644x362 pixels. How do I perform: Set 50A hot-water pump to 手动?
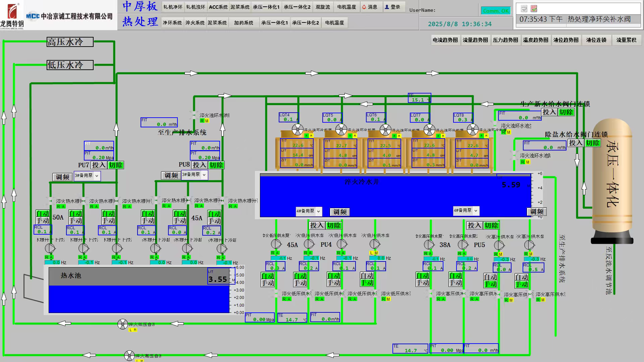[43, 221]
